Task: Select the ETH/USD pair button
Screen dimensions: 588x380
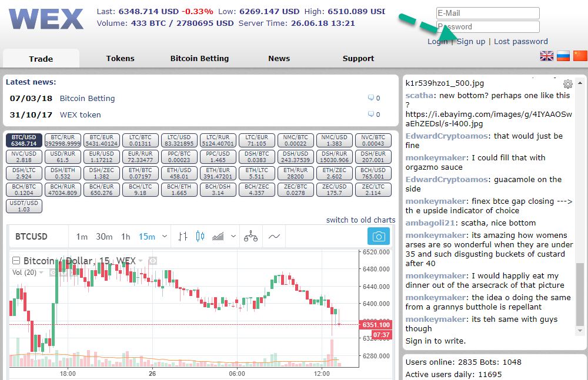Action: [x=179, y=173]
